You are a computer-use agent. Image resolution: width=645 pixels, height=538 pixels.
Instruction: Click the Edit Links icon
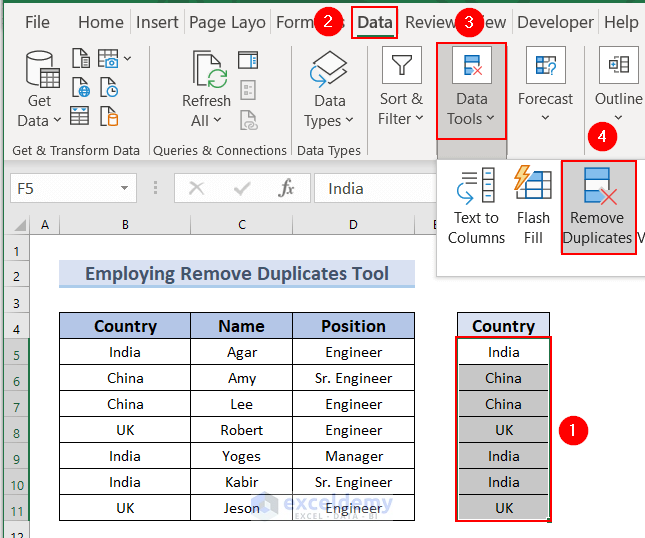[249, 120]
